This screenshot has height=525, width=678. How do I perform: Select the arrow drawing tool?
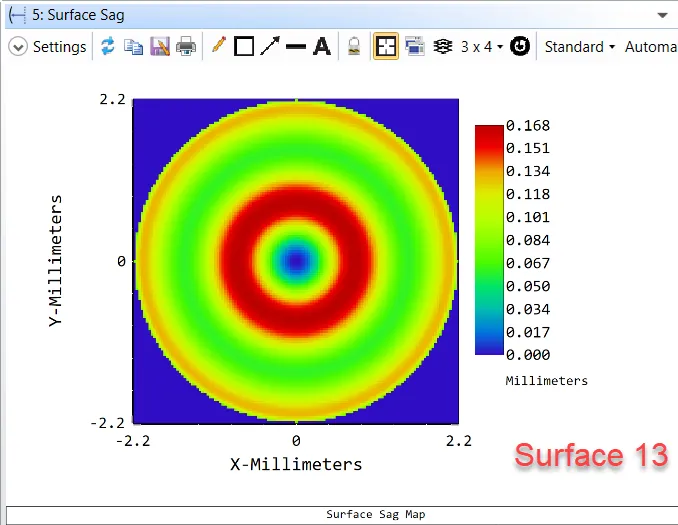click(x=269, y=47)
